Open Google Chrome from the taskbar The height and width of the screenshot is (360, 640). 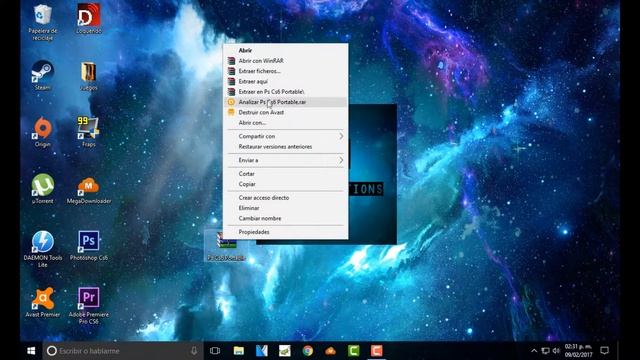pyautogui.click(x=308, y=351)
